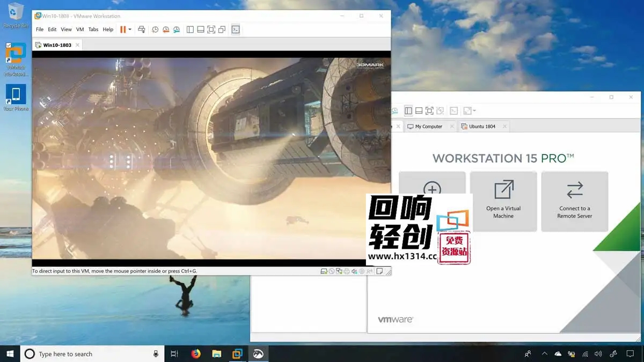Show hidden system tray icons
Image resolution: width=644 pixels, height=362 pixels.
[x=545, y=354]
